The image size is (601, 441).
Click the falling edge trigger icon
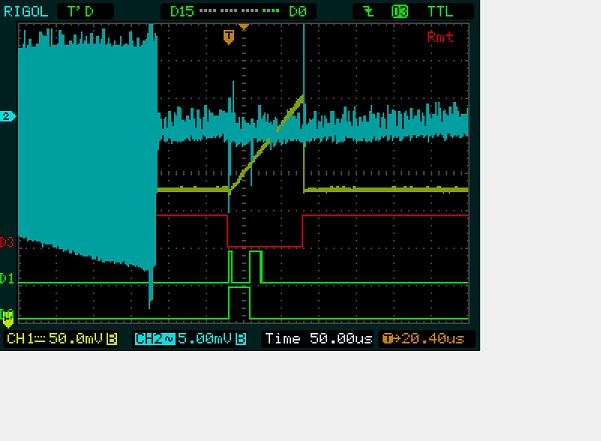click(369, 11)
